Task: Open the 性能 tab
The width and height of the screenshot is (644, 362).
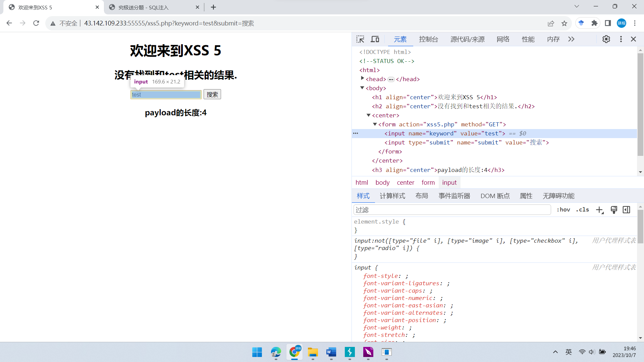Action: tap(528, 39)
